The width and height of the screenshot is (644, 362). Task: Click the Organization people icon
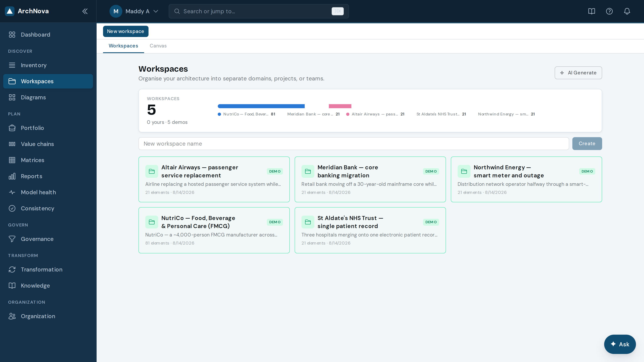coord(12,316)
